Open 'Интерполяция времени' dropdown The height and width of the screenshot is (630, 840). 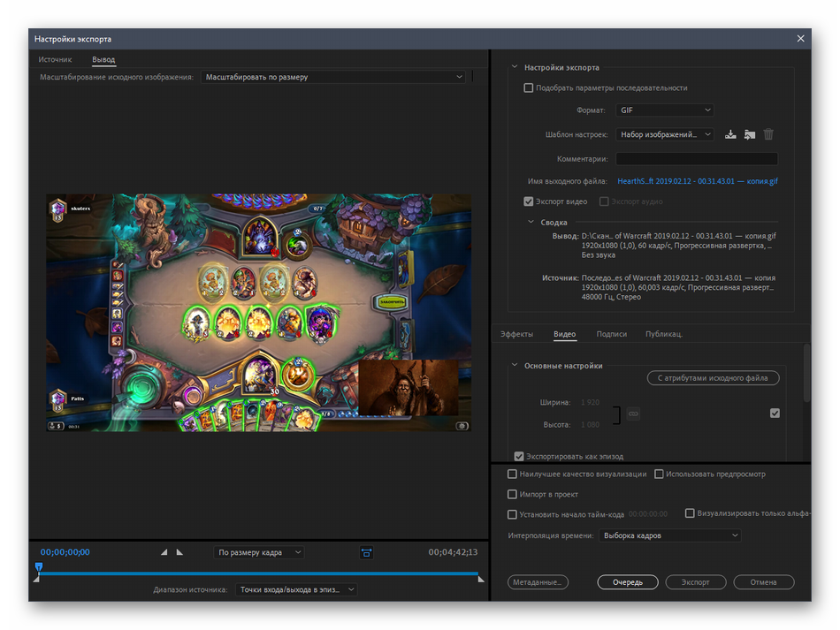(x=669, y=535)
